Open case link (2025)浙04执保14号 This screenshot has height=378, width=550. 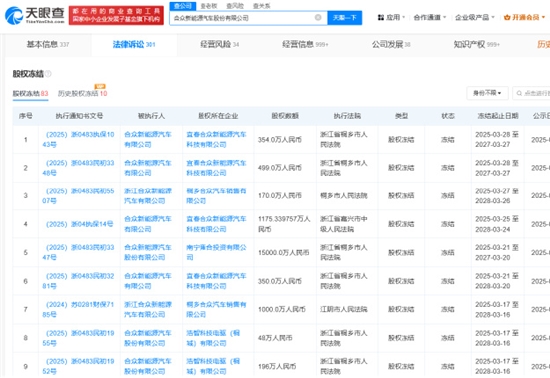79,224
